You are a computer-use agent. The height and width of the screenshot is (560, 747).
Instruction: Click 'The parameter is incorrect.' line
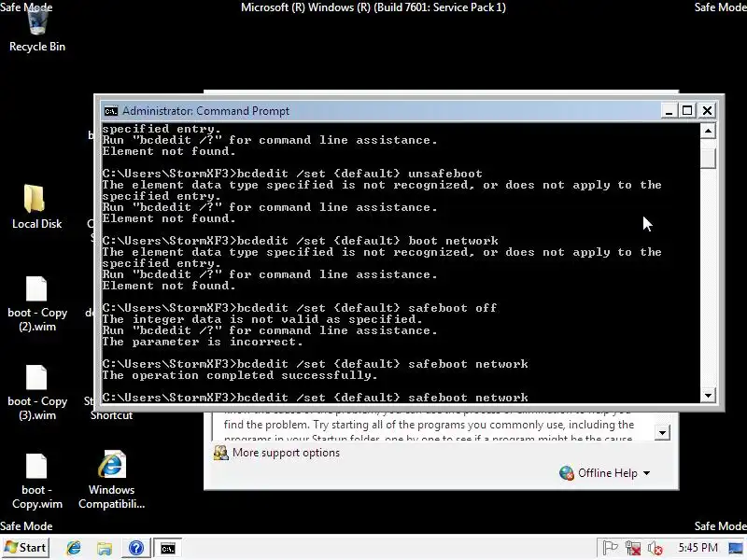tap(203, 342)
